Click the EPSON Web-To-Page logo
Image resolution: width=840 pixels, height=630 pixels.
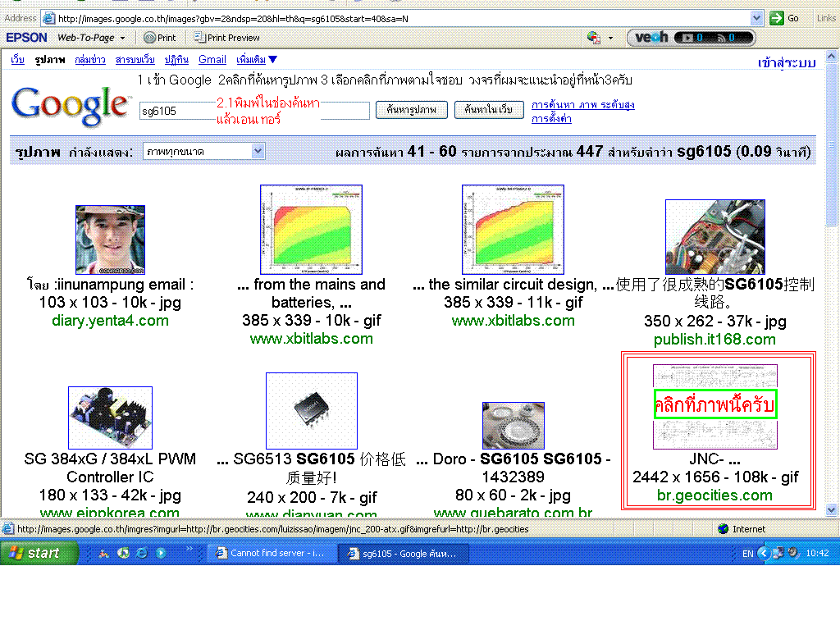pos(26,38)
